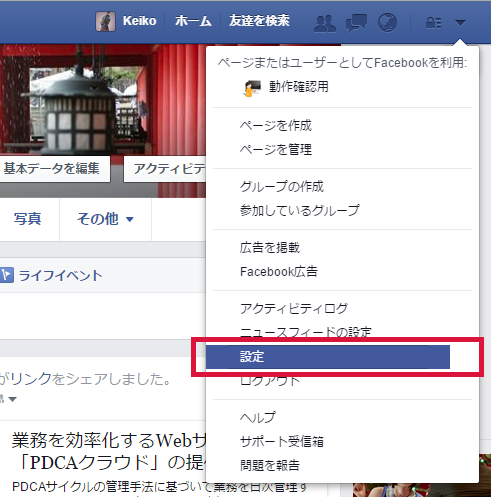Open shared article titled 業務を効率化するWeb
Screen dimensions: 491x497
point(109,451)
